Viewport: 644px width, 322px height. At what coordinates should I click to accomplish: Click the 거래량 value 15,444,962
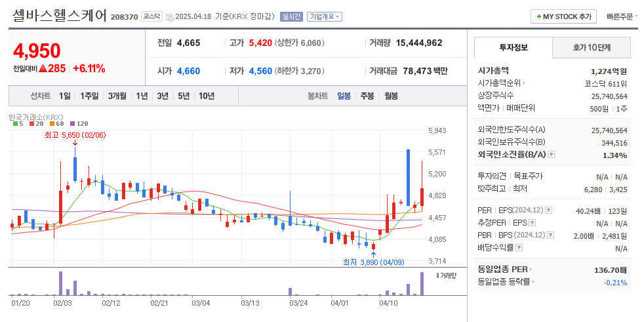pyautogui.click(x=419, y=43)
